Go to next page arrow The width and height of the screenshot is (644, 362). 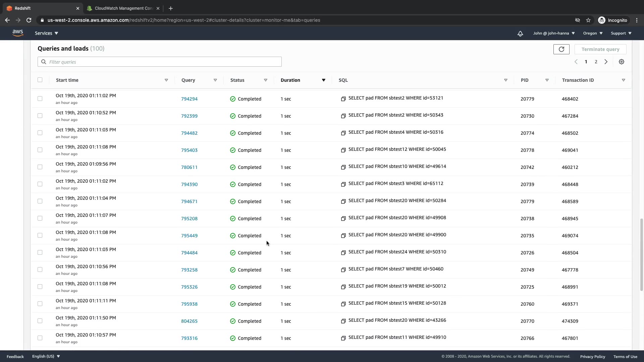(606, 62)
